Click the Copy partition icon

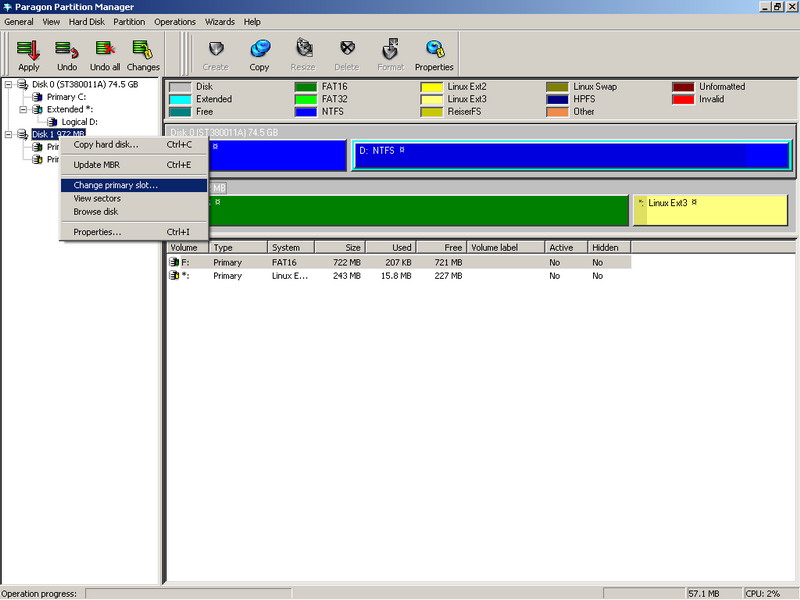[x=260, y=49]
